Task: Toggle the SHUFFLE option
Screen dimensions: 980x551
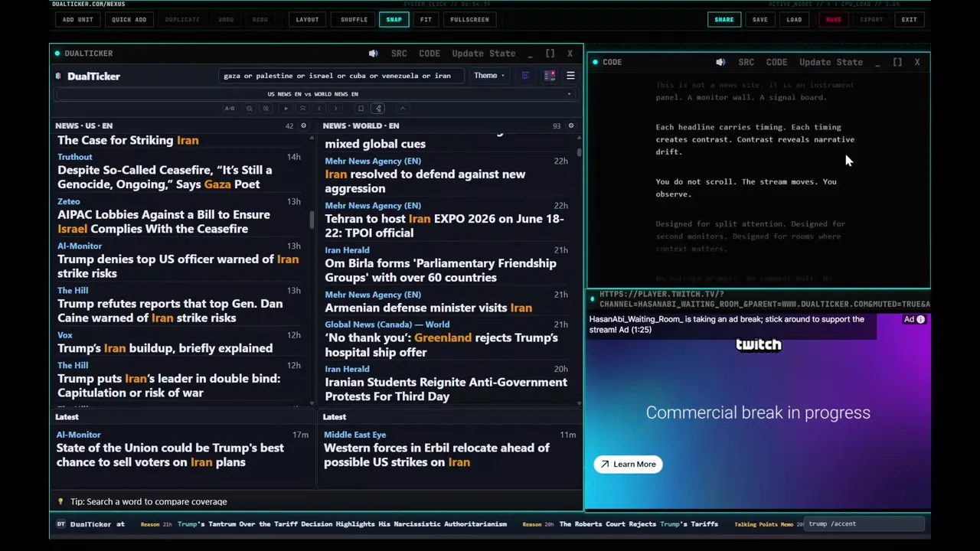Action: (x=354, y=19)
